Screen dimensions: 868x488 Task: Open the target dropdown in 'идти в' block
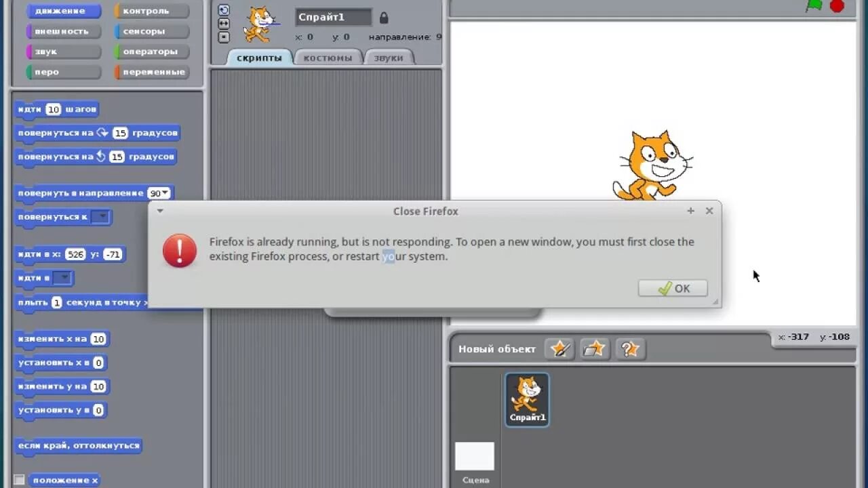62,278
